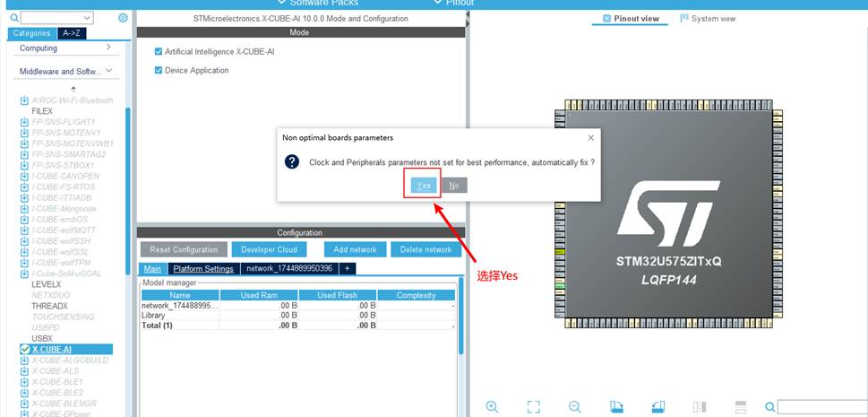The image size is (868, 417).
Task: Click the download icon beside I-CUBE-FS-RTOS
Action: click(x=24, y=187)
